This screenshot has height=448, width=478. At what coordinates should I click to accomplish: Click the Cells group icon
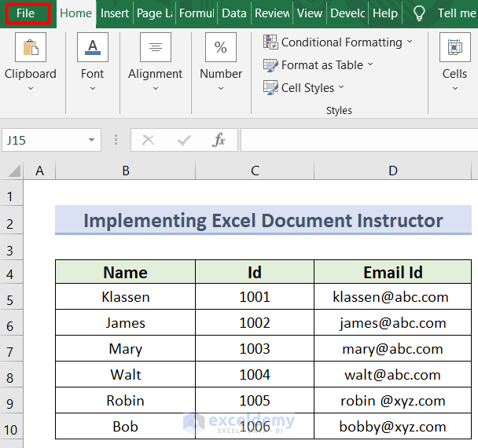tap(455, 47)
